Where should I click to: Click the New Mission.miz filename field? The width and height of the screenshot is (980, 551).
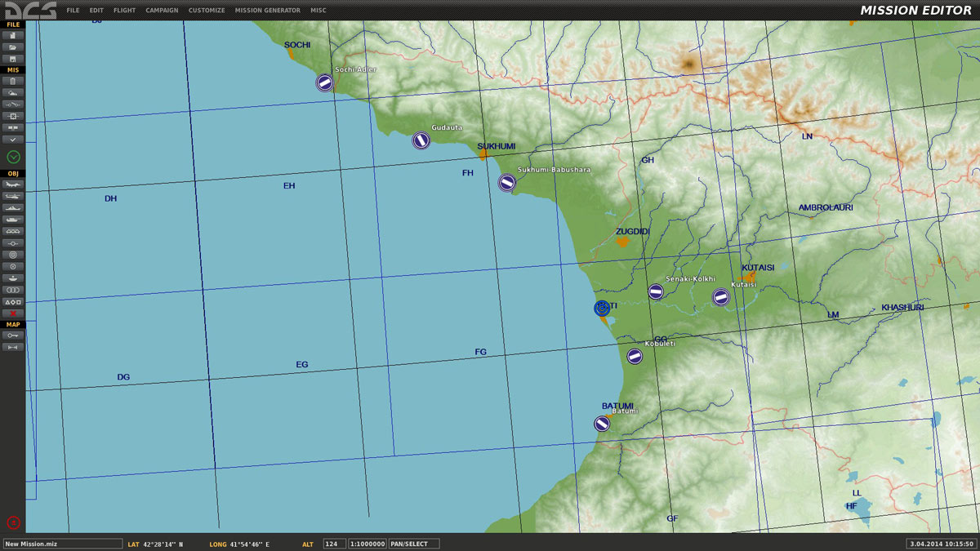point(62,544)
